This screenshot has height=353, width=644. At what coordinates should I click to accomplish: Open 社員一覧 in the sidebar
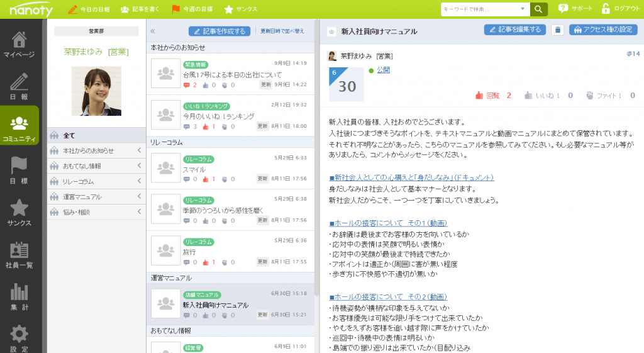pos(19,254)
